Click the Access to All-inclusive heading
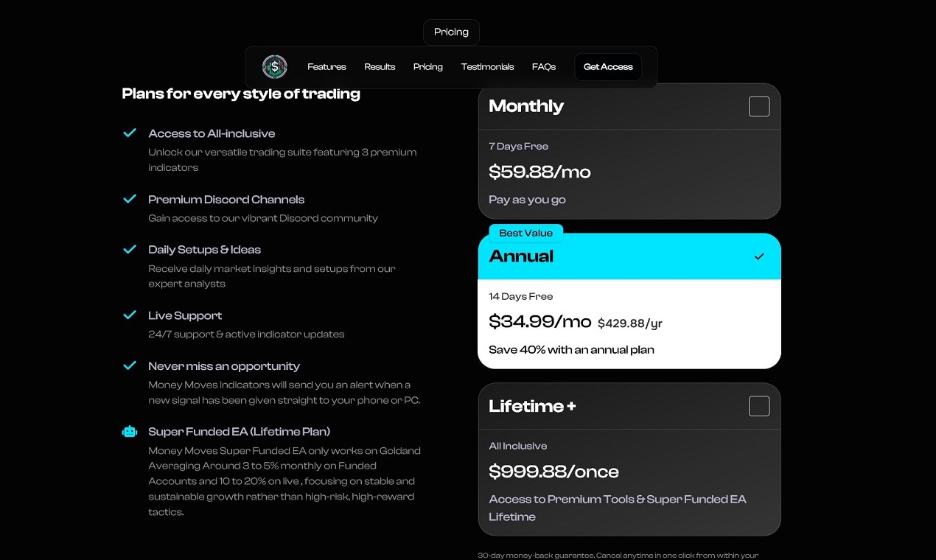The height and width of the screenshot is (560, 936). click(x=212, y=133)
